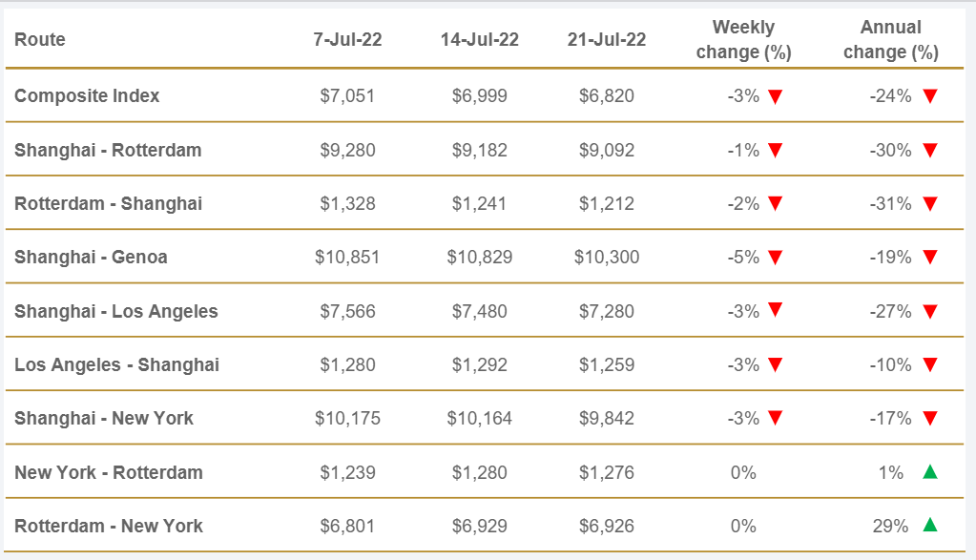The image size is (976, 560).
Task: Click red annual change arrow for Shanghai - Genoa
Action: click(x=930, y=257)
